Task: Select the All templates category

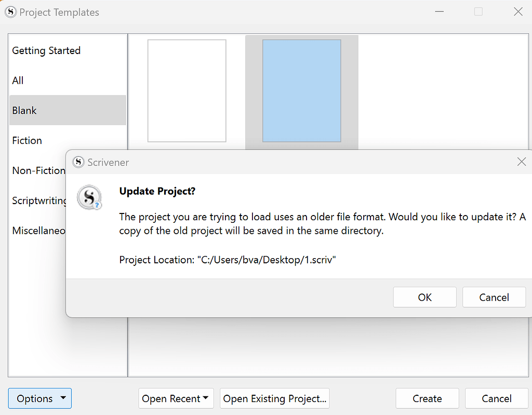Action: tap(18, 81)
